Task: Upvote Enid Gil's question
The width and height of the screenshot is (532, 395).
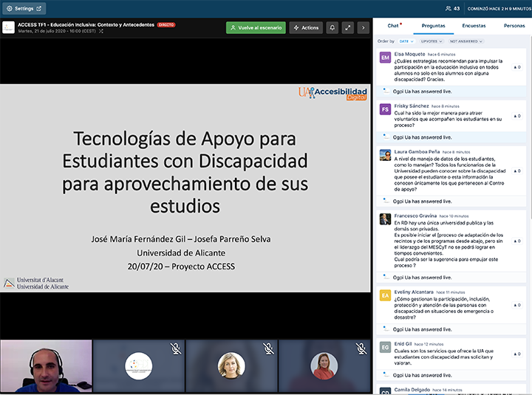Action: pyautogui.click(x=517, y=354)
